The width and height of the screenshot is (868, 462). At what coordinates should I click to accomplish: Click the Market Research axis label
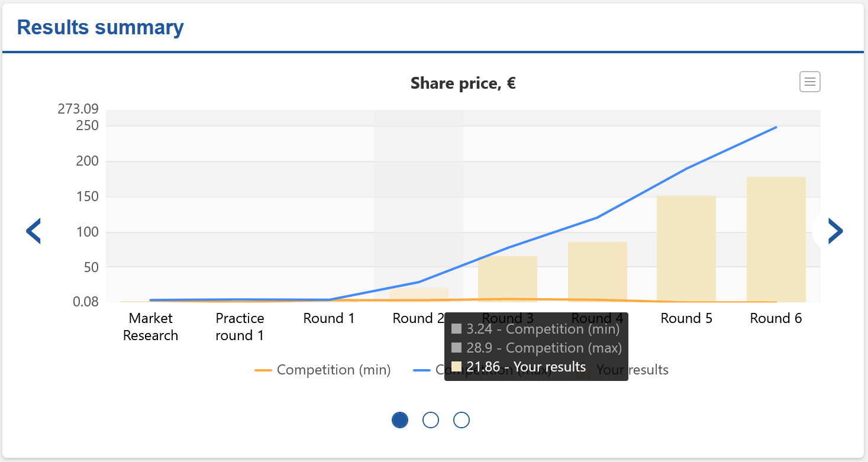[150, 327]
